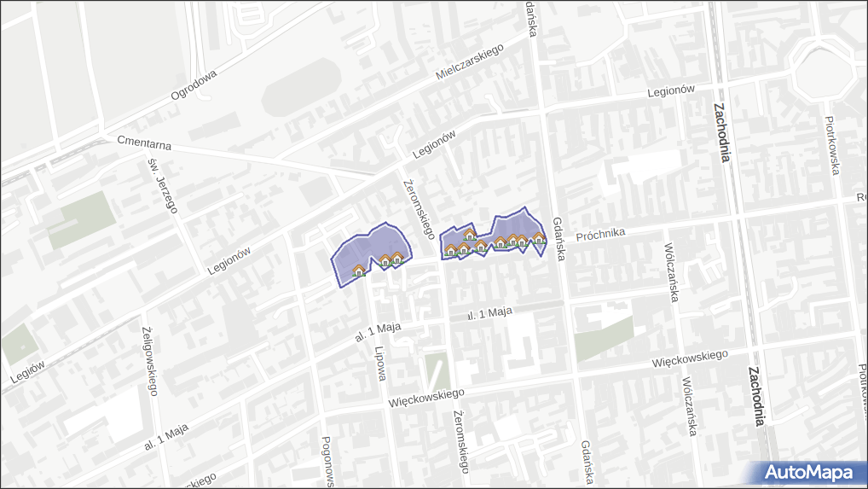The width and height of the screenshot is (868, 489).
Task: Select the leftmost house marker in the right shaded zone
Action: [450, 250]
